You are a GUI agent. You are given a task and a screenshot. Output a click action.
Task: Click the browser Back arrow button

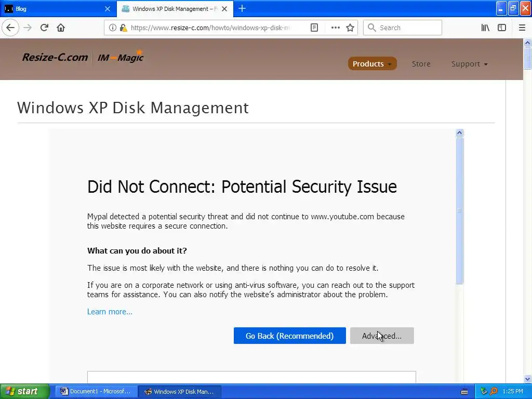point(10,28)
